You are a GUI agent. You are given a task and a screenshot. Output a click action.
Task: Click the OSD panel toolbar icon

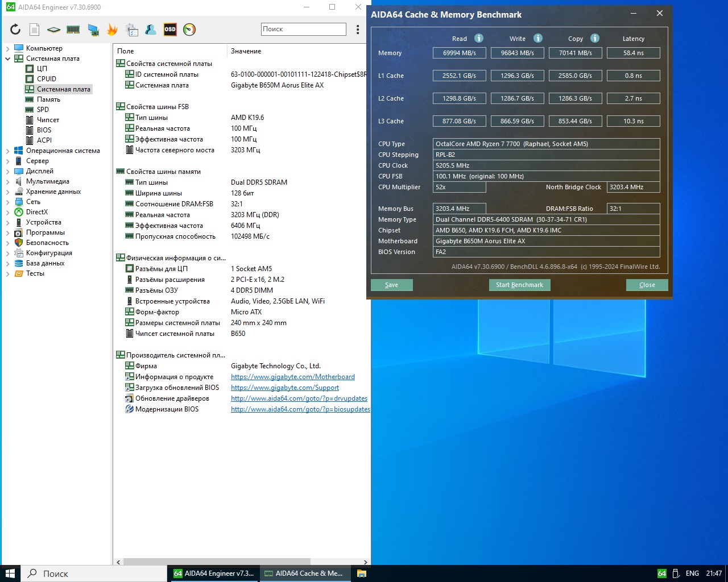tap(170, 30)
